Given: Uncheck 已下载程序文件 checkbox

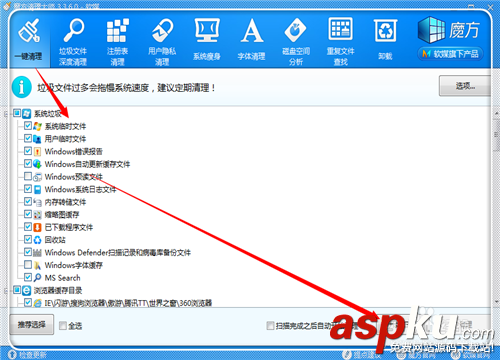Looking at the screenshot, I should pos(28,227).
